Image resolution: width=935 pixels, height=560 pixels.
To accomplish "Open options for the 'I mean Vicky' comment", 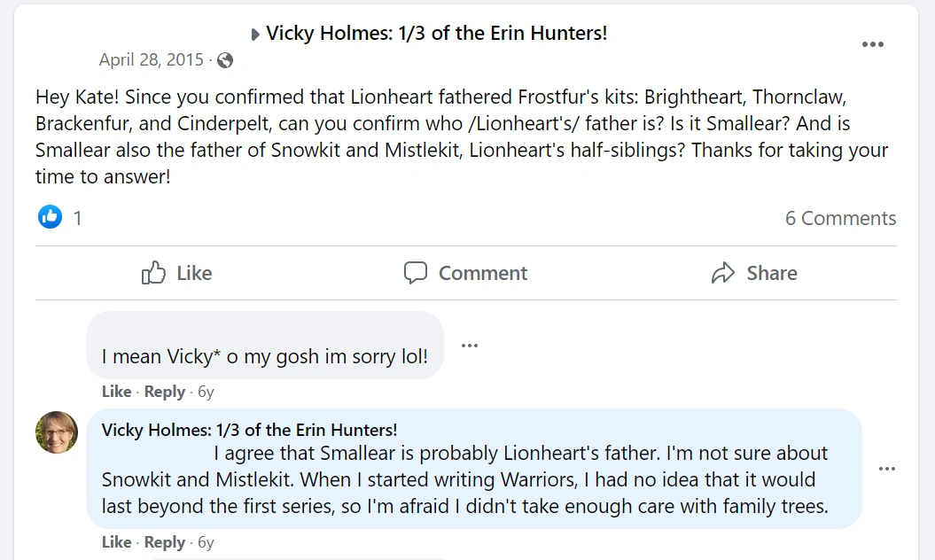I will (470, 346).
